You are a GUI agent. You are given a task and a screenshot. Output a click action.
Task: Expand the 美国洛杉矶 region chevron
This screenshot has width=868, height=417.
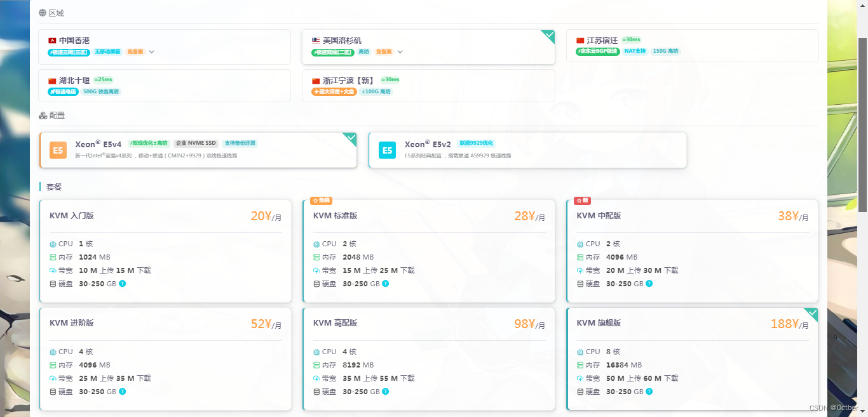[400, 52]
